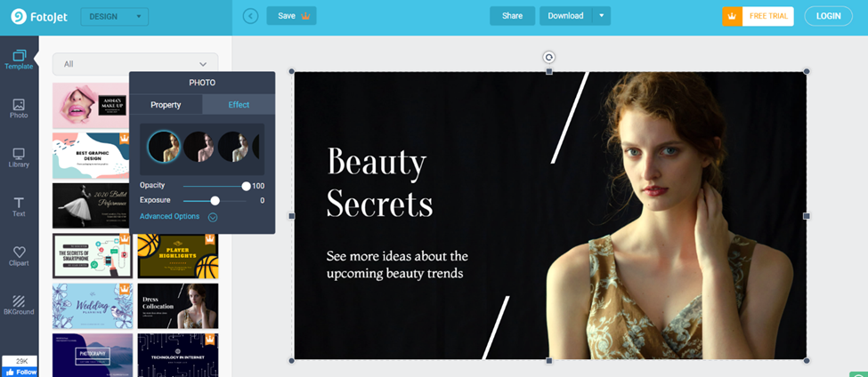Choose the Player Highlights basketball template
Screen dimensions: 868x377
tap(178, 256)
